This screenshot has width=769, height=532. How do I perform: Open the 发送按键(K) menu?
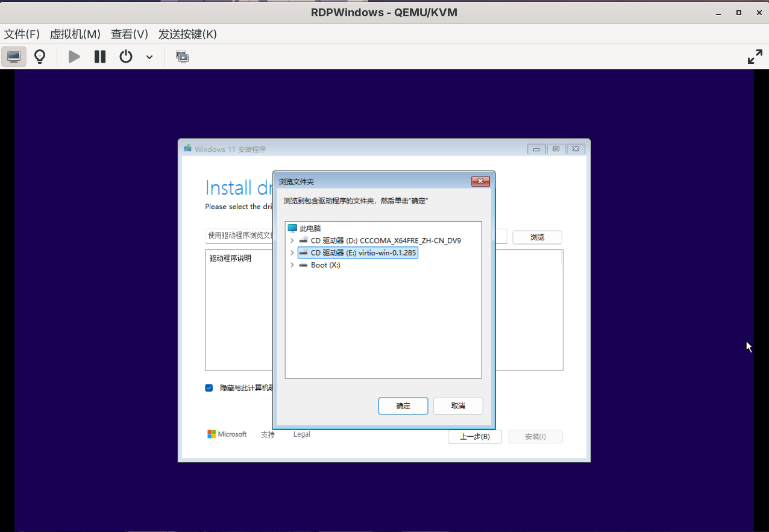[x=187, y=34]
